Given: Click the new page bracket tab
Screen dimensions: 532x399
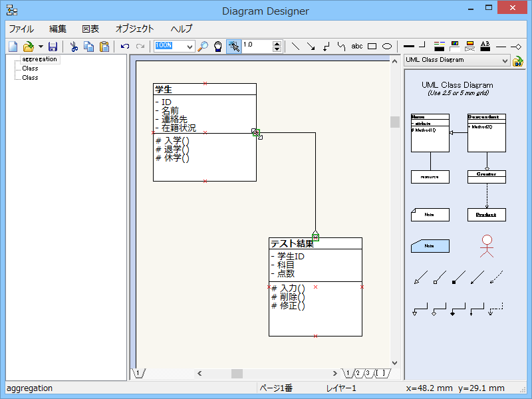Looking at the screenshot, I should click(382, 373).
